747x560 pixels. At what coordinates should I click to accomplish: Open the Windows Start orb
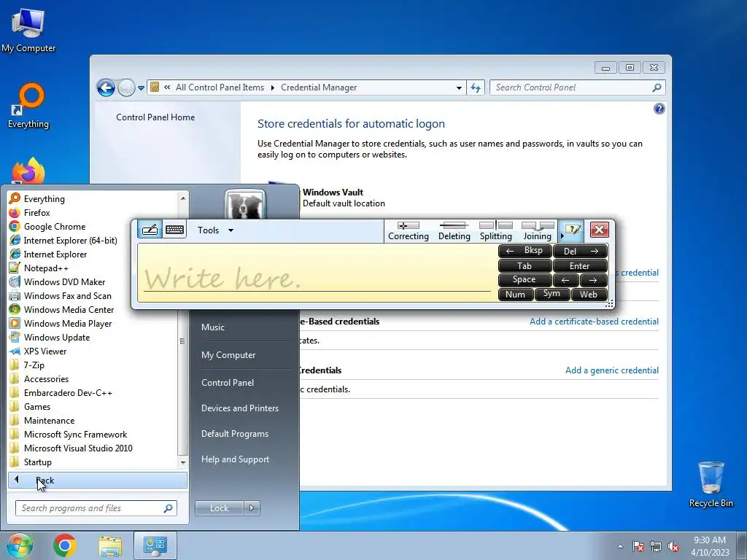pyautogui.click(x=18, y=545)
